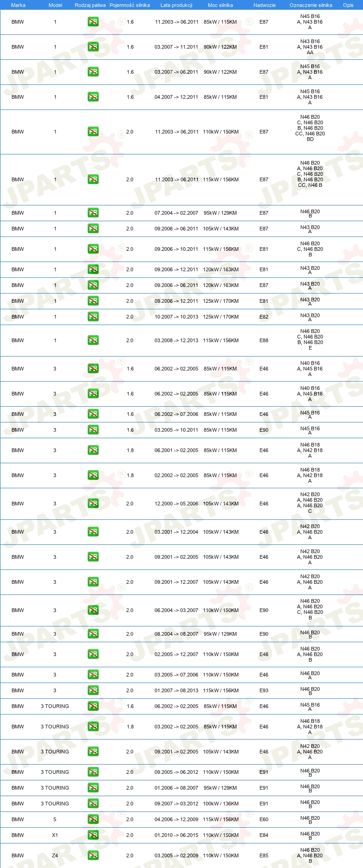Click fuel icon in the 110kW E87 11.2003 row
This screenshot has height=868, width=363.
click(93, 132)
